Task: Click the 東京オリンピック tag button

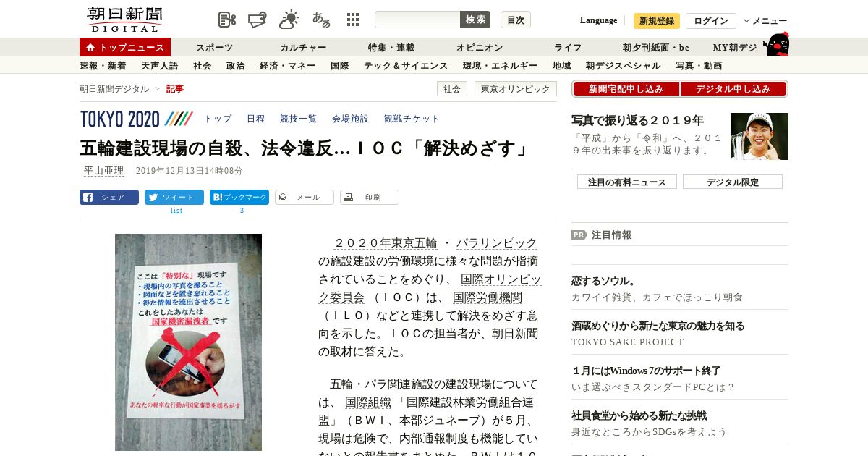Action: click(516, 88)
